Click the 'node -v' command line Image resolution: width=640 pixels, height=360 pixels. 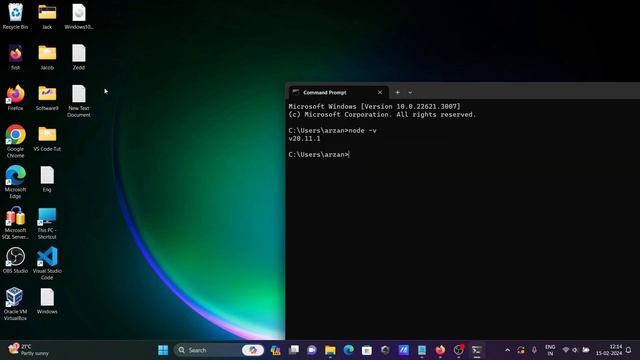pos(332,131)
